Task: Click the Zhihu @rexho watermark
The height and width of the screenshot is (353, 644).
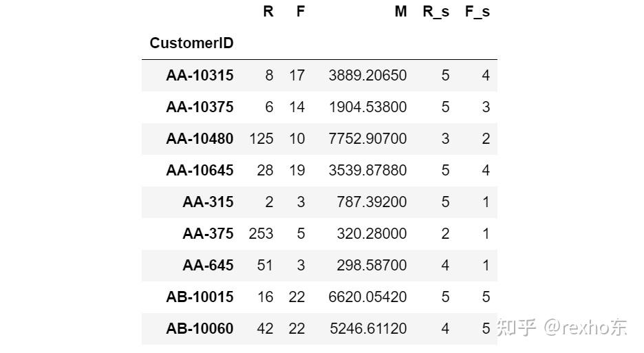Action: [x=561, y=327]
